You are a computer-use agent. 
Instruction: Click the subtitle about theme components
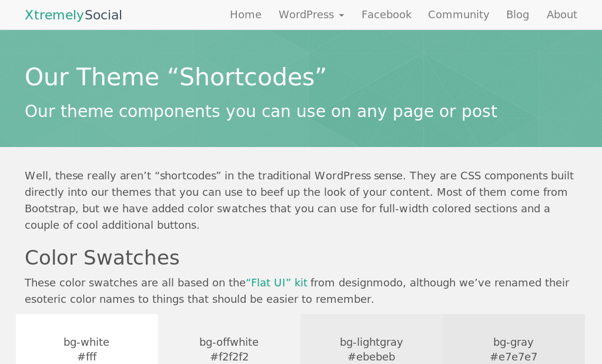click(x=261, y=111)
